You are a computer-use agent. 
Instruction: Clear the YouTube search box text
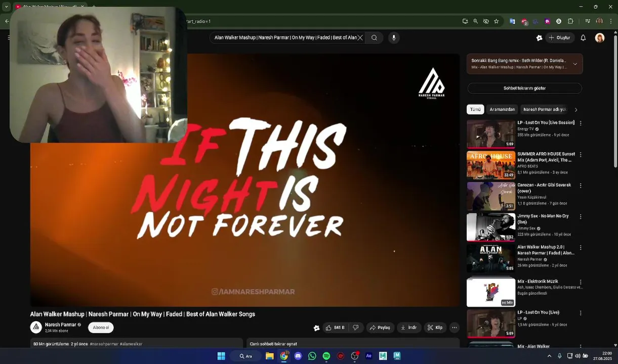[x=360, y=38]
